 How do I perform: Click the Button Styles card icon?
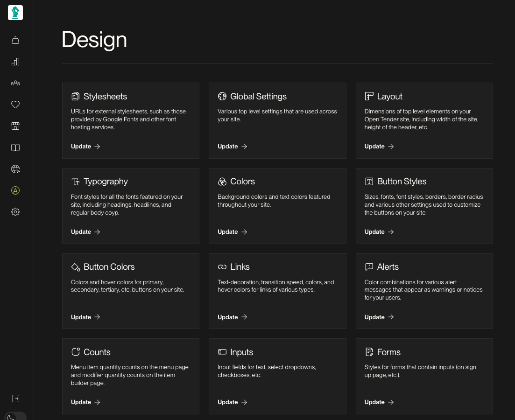pos(369,182)
